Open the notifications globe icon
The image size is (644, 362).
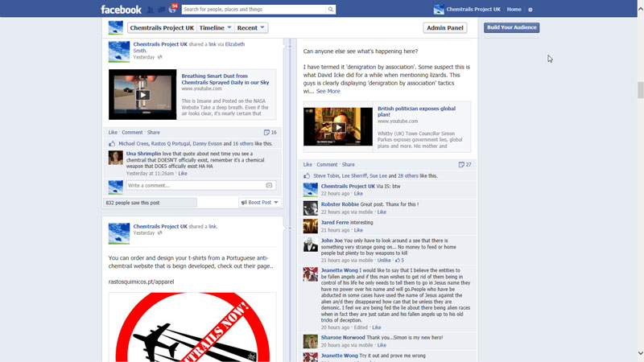172,10
